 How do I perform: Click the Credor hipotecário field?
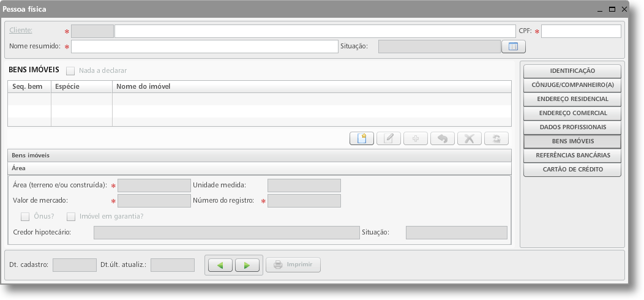pyautogui.click(x=227, y=233)
